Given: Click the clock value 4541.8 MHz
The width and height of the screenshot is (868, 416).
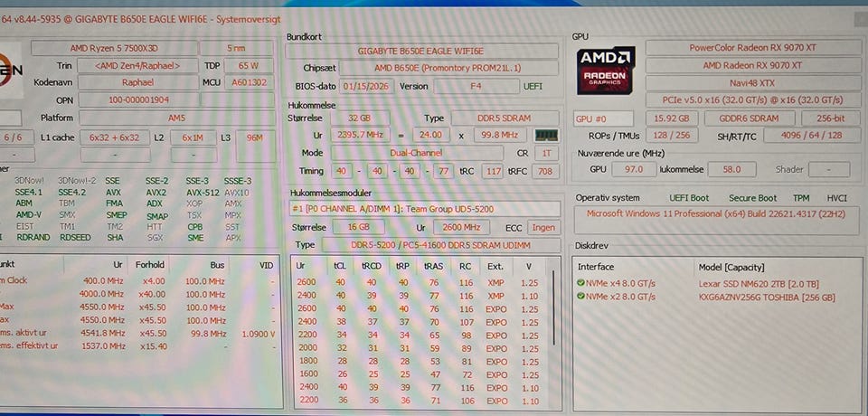Looking at the screenshot, I should 104,334.
